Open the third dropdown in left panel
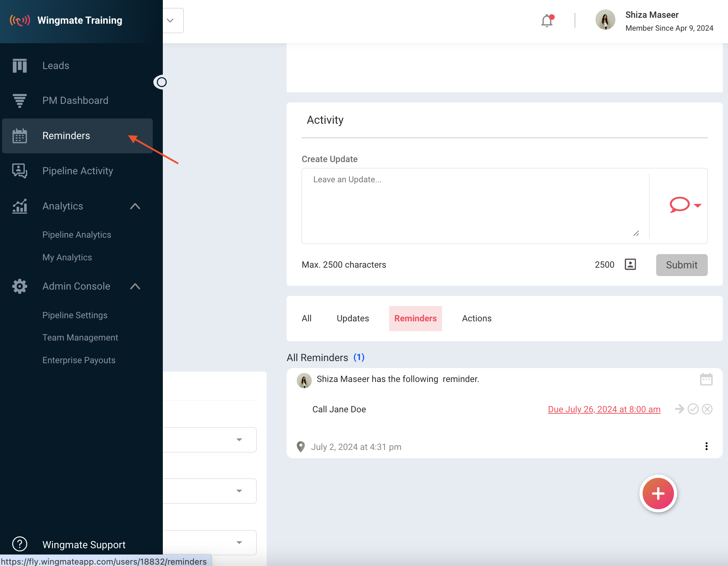Image resolution: width=728 pixels, height=566 pixels. click(x=239, y=543)
